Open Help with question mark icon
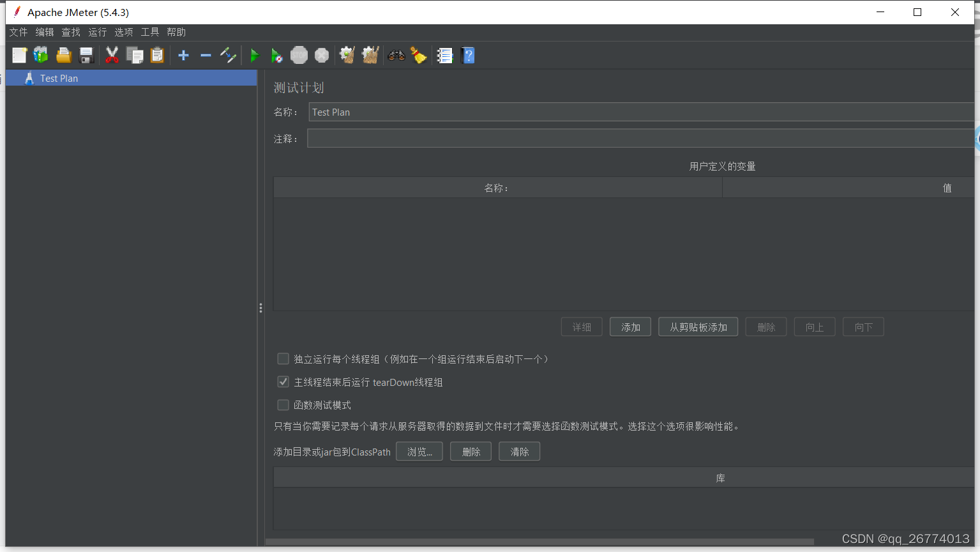The height and width of the screenshot is (552, 980). click(468, 56)
